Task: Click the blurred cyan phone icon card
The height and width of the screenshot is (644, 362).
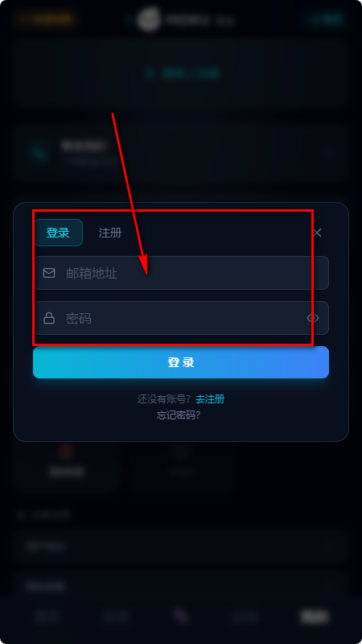Action: [x=181, y=153]
